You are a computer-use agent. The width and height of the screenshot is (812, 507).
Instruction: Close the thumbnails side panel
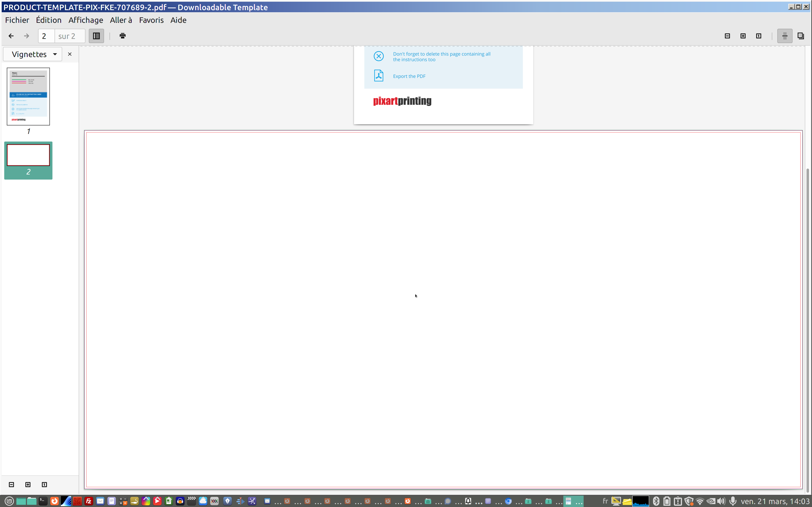pos(70,54)
